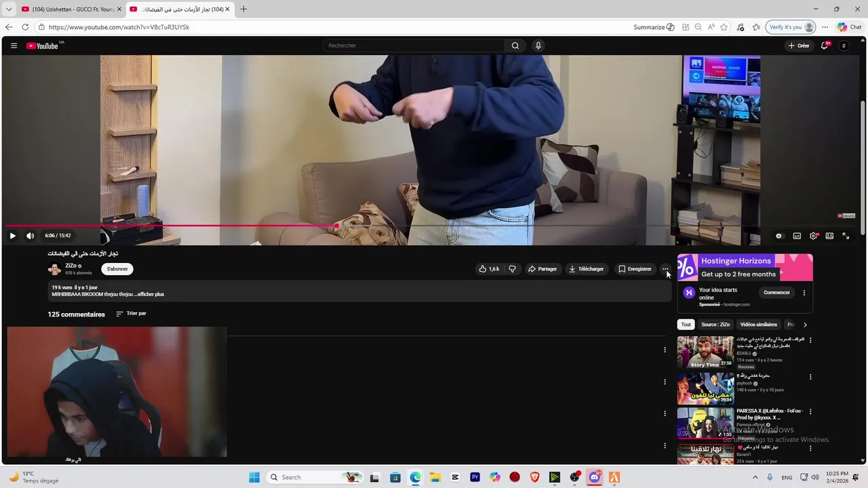Screen dimensions: 868x488
Task: Toggle subtitles in the video player
Action: click(797, 236)
